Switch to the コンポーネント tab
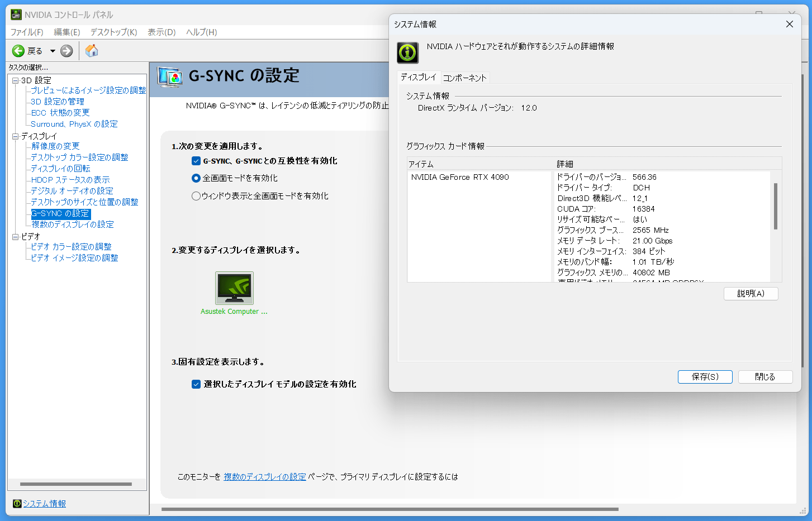The width and height of the screenshot is (812, 521). click(x=465, y=78)
